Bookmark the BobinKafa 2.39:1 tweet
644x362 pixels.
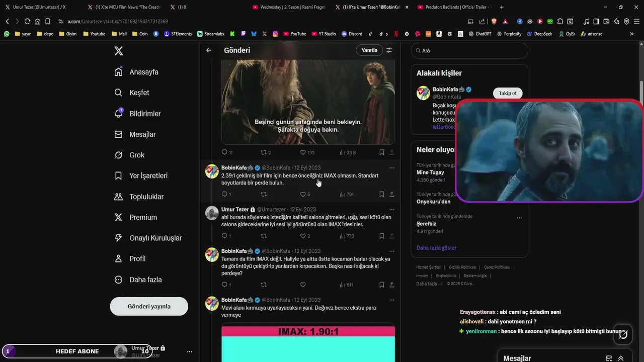point(382,194)
